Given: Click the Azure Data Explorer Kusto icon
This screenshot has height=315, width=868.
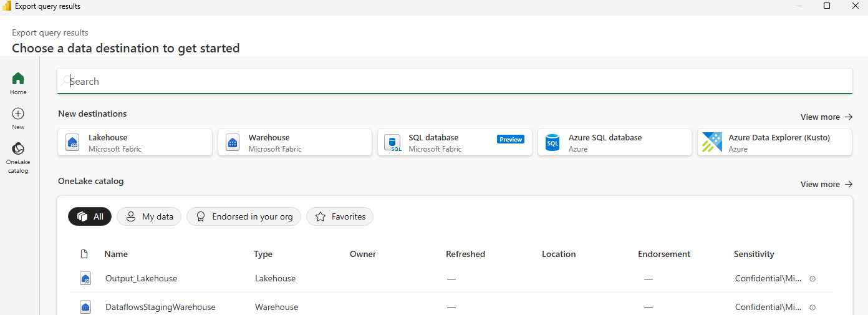Looking at the screenshot, I should [712, 143].
